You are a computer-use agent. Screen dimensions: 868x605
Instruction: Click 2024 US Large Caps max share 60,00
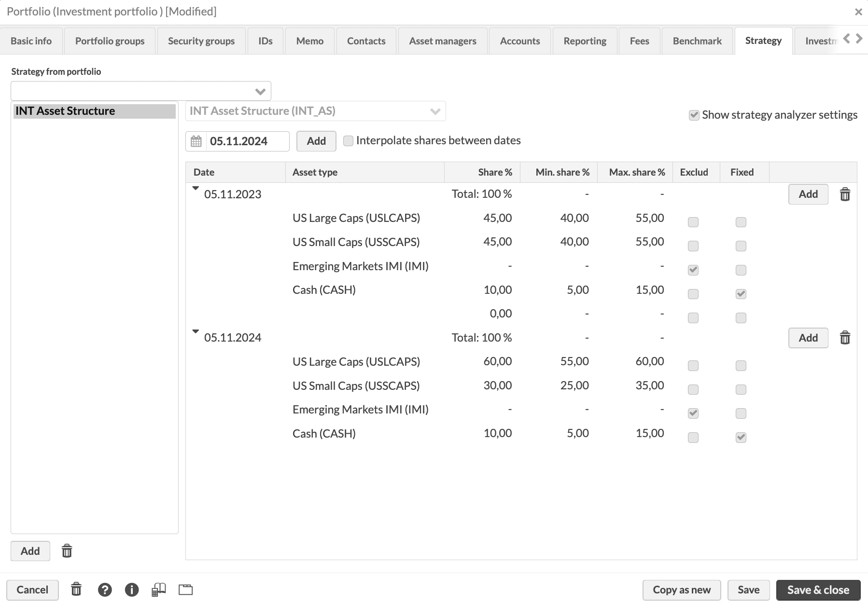(x=650, y=361)
